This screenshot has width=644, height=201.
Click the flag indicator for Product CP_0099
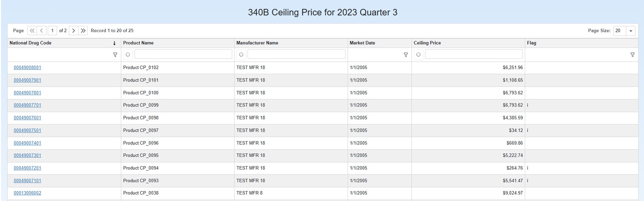point(527,105)
